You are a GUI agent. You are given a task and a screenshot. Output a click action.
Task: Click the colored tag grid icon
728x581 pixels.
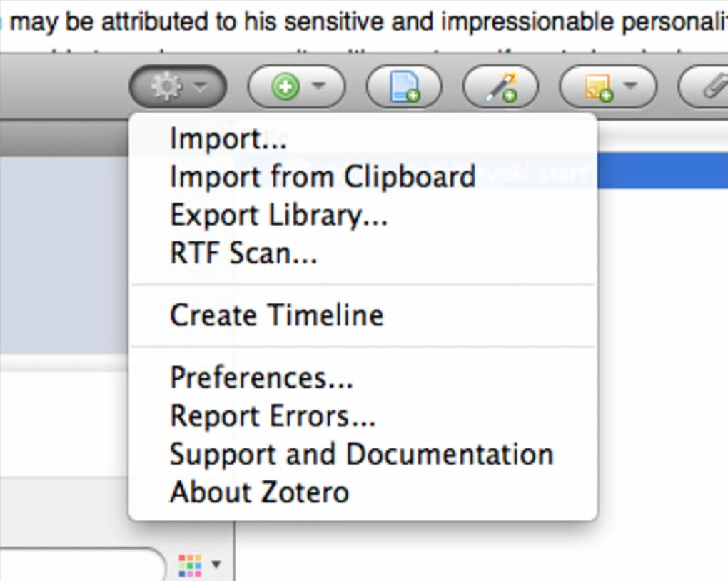(x=189, y=565)
